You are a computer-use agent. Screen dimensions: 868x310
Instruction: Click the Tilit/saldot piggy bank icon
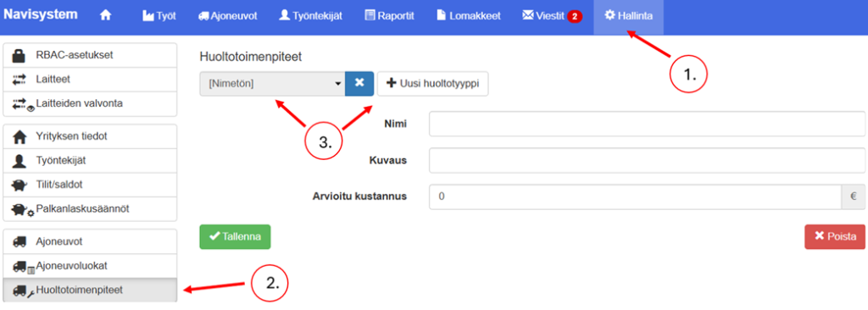click(19, 185)
